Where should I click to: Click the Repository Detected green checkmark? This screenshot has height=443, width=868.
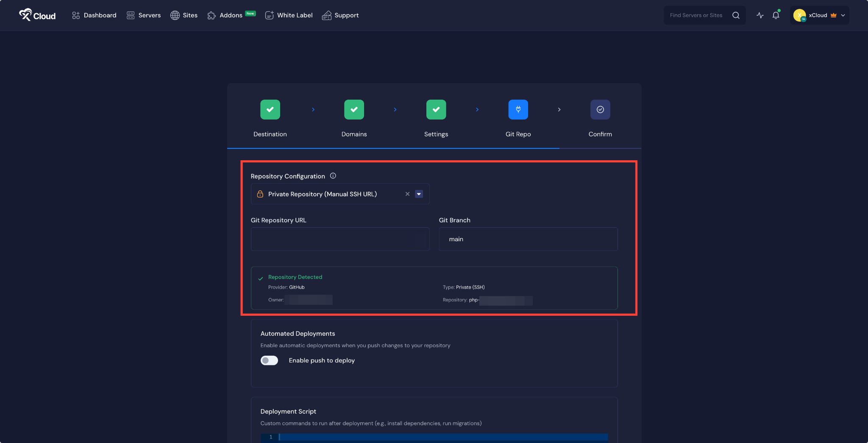[x=260, y=279]
